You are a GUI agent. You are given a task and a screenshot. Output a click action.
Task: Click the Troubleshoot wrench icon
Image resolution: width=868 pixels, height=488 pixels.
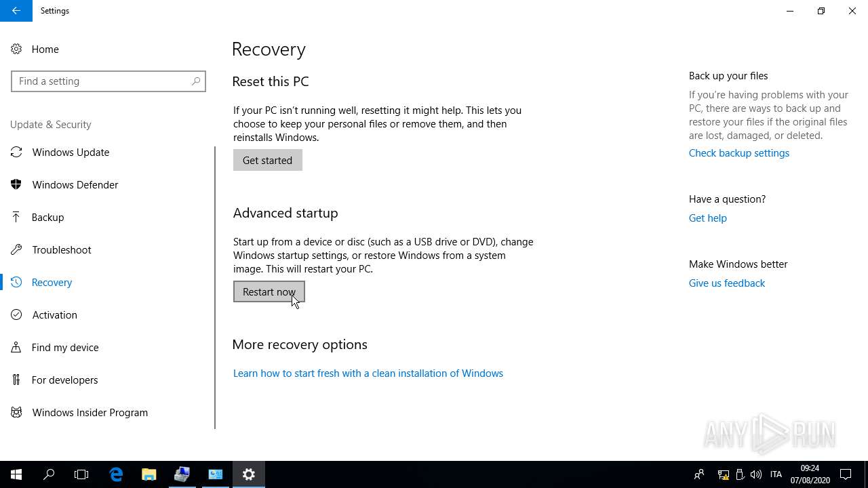(x=16, y=249)
